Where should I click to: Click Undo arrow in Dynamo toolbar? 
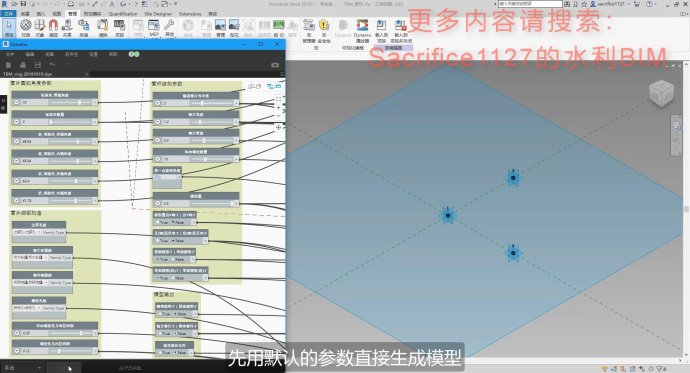(52, 65)
